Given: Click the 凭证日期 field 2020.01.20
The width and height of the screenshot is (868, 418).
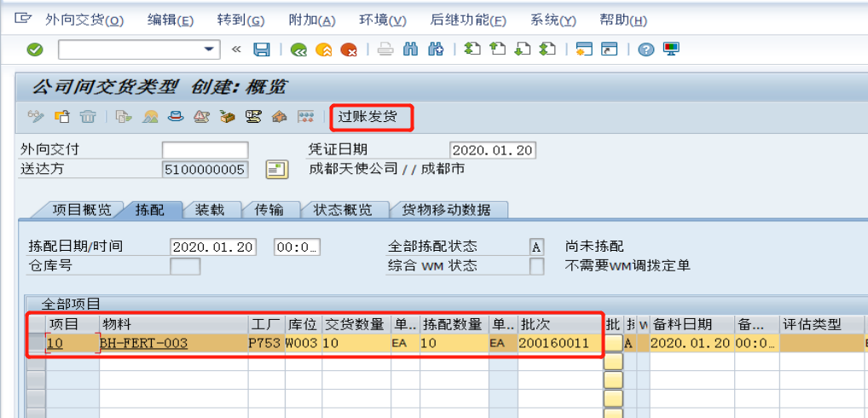Looking at the screenshot, I should (x=493, y=150).
